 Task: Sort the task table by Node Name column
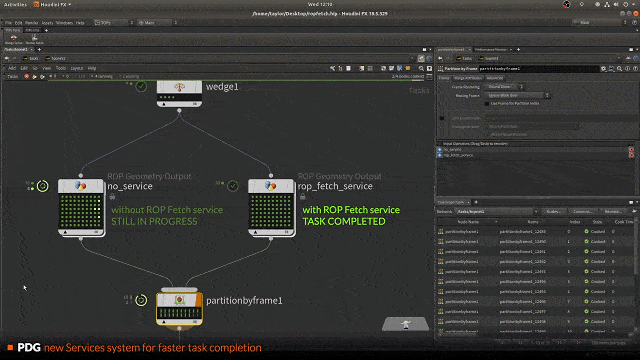[x=468, y=222]
